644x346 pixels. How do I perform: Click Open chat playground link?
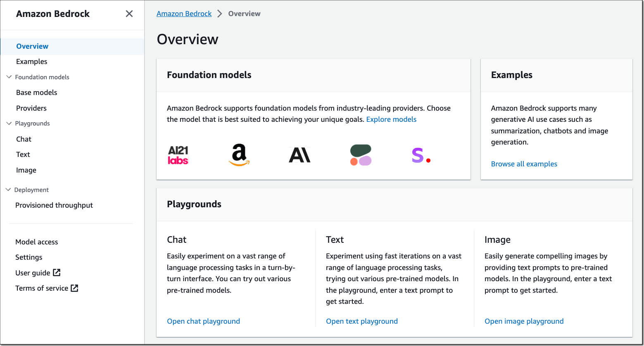pos(204,321)
